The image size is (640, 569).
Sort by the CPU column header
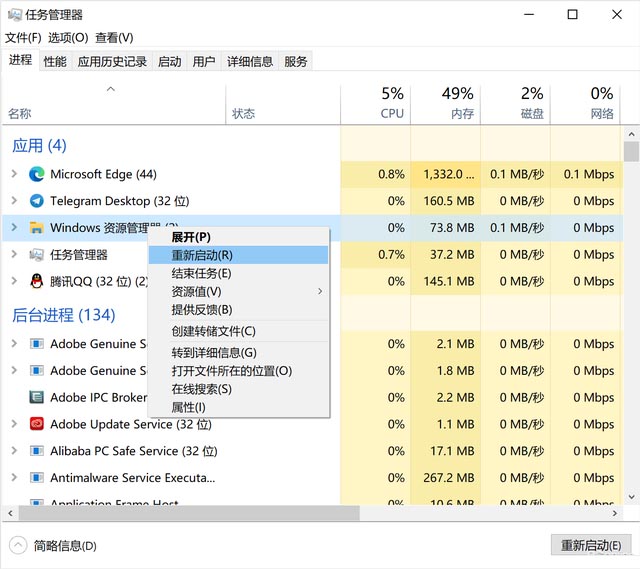pyautogui.click(x=376, y=104)
